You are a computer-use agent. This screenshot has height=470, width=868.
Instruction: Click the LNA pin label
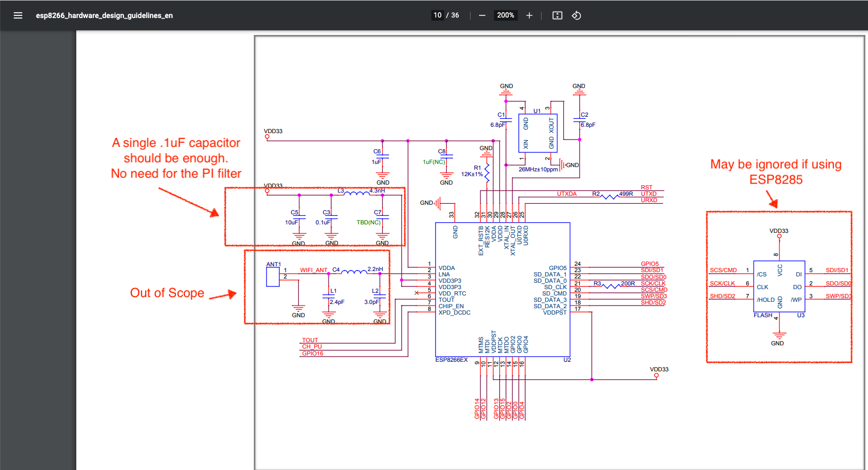coord(444,274)
